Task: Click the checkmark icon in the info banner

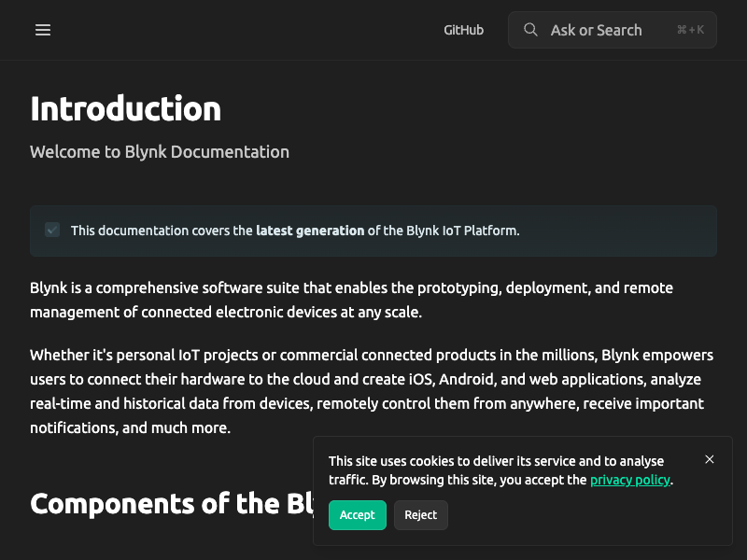Action: (x=52, y=230)
